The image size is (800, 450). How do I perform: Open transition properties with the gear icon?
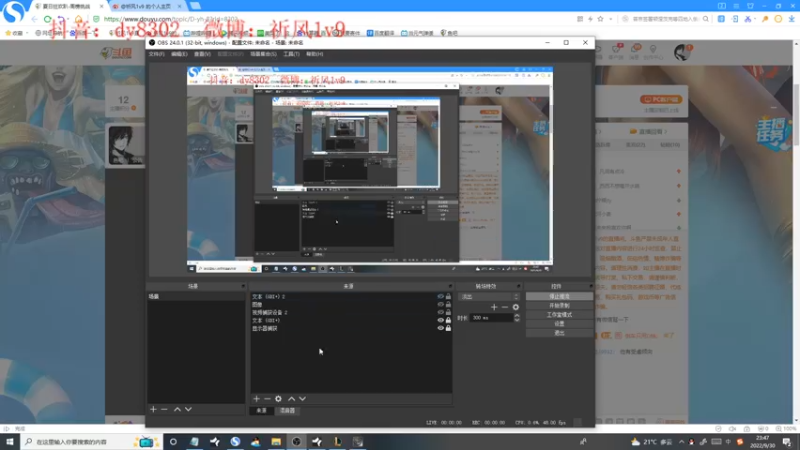point(516,307)
